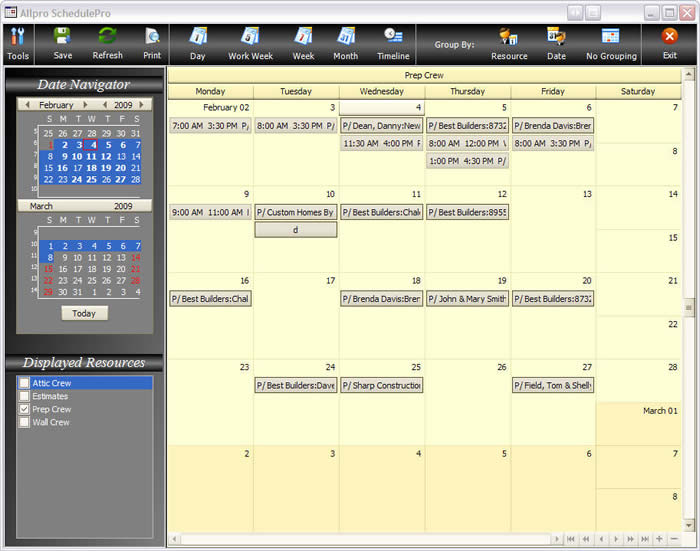Open P/ Brenda Davis appointment on 18

tap(381, 299)
